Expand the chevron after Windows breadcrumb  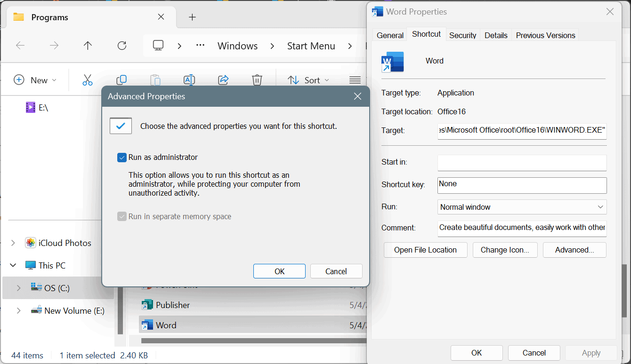pyautogui.click(x=273, y=46)
